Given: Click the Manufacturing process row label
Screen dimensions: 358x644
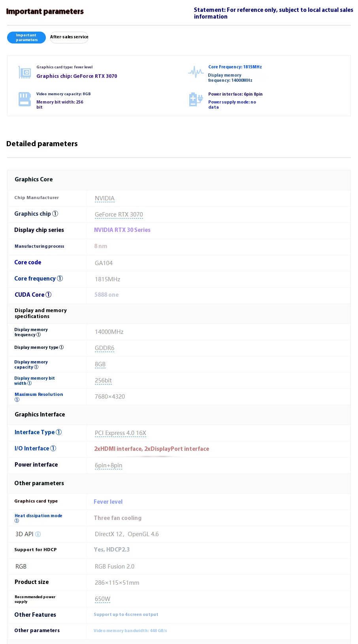Looking at the screenshot, I should pyautogui.click(x=40, y=246).
